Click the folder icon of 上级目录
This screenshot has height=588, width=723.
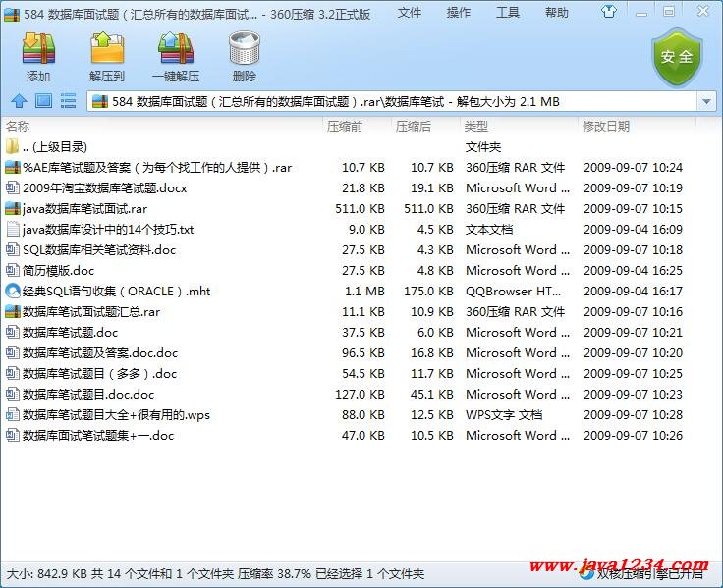(12, 146)
